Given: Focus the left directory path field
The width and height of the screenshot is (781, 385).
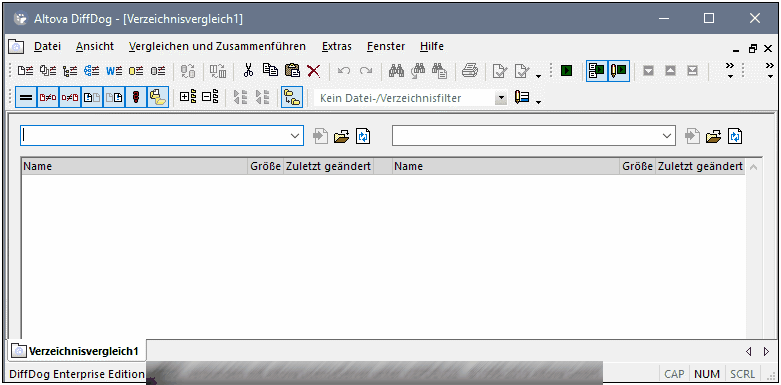Looking at the screenshot, I should click(154, 136).
